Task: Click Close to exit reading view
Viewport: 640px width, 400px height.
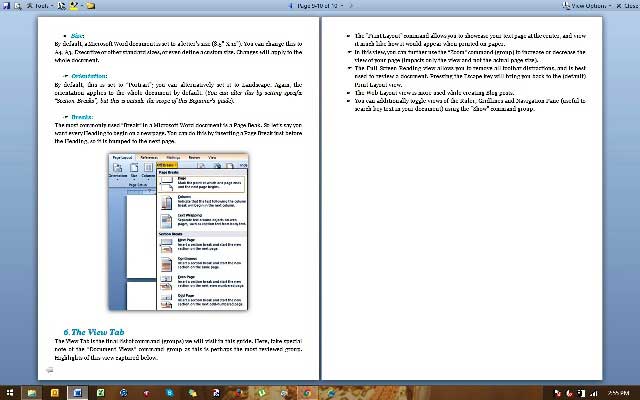Action: (x=627, y=6)
